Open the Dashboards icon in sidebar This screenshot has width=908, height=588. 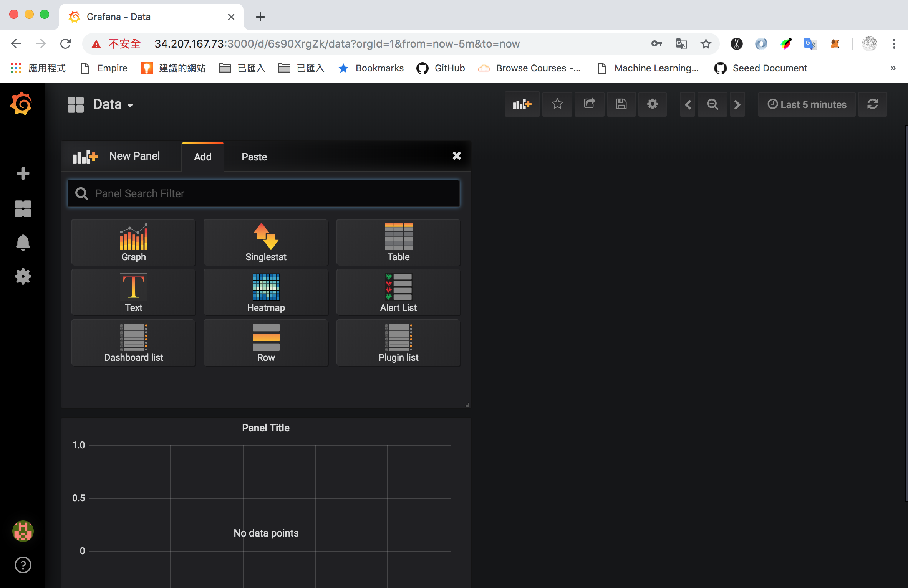pos(23,209)
